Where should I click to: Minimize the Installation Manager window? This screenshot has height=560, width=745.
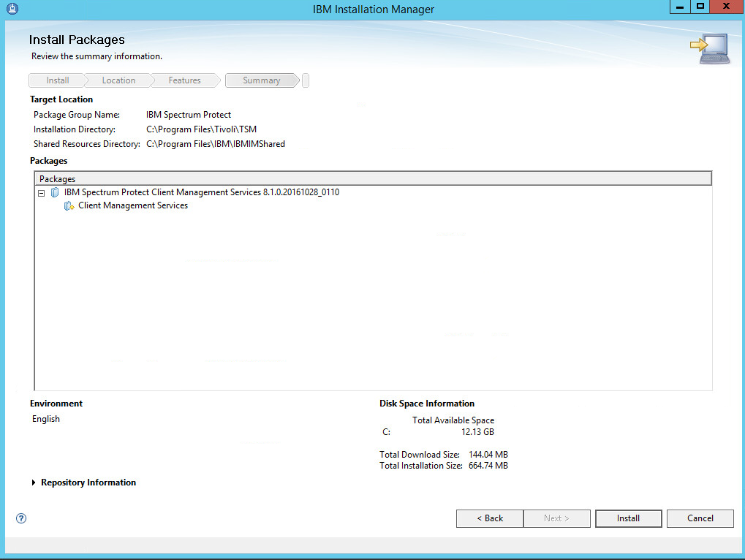(681, 7)
